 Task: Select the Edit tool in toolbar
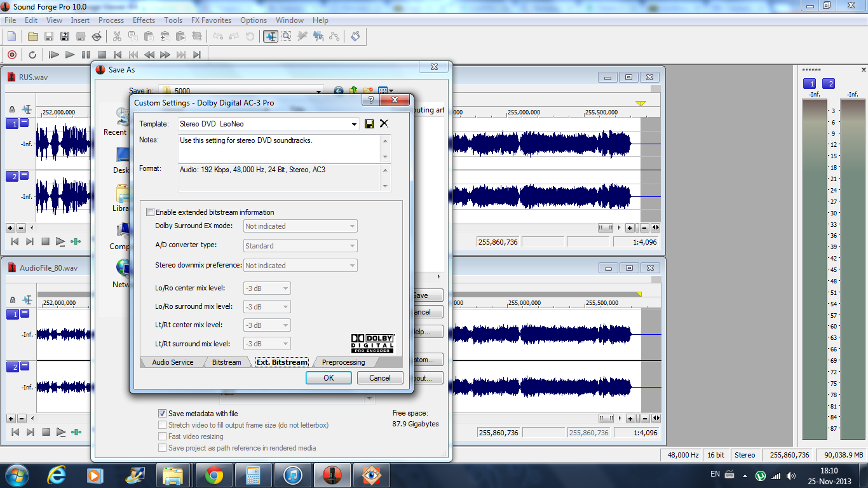pyautogui.click(x=271, y=36)
